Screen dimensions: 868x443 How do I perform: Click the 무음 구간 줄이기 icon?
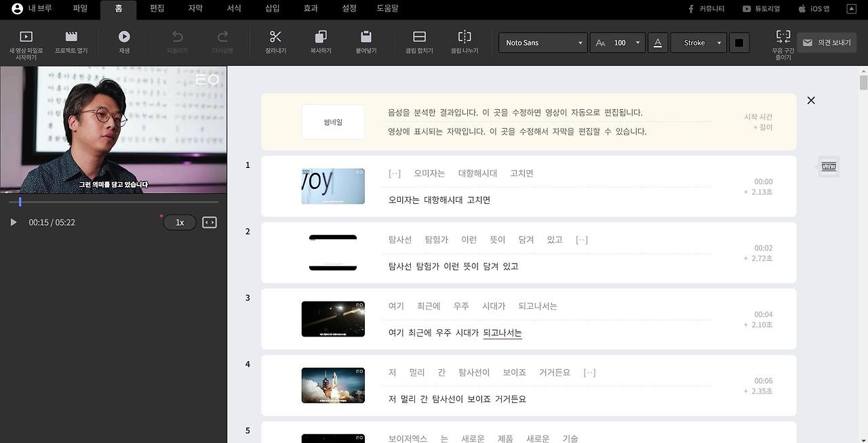[783, 37]
